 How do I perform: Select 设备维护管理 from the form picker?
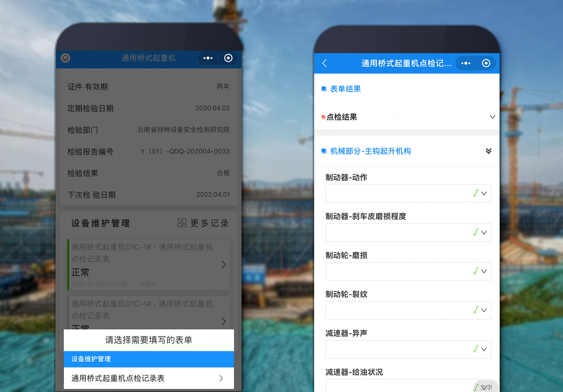click(x=149, y=359)
